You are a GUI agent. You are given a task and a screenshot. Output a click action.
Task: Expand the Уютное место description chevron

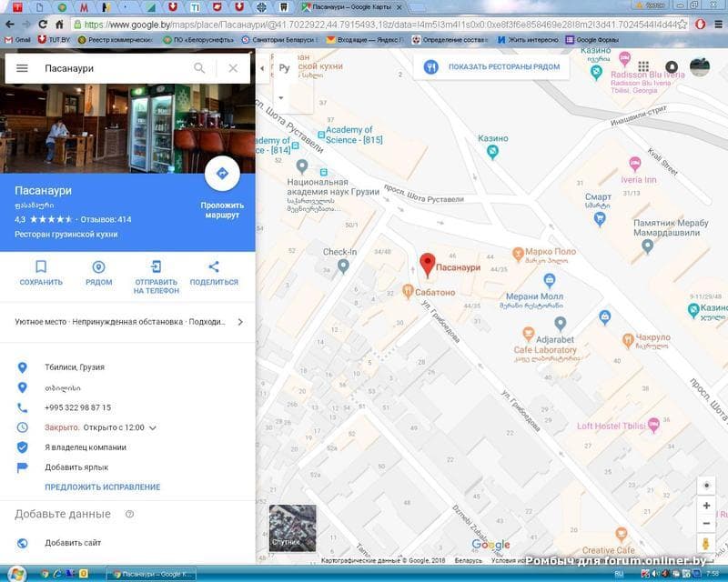pos(240,322)
